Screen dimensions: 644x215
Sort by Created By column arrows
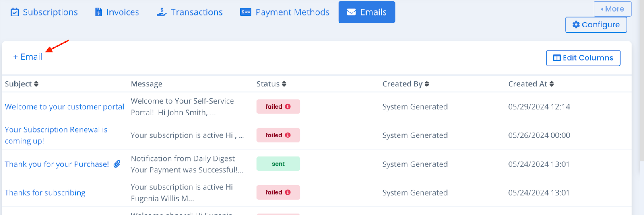click(x=427, y=84)
